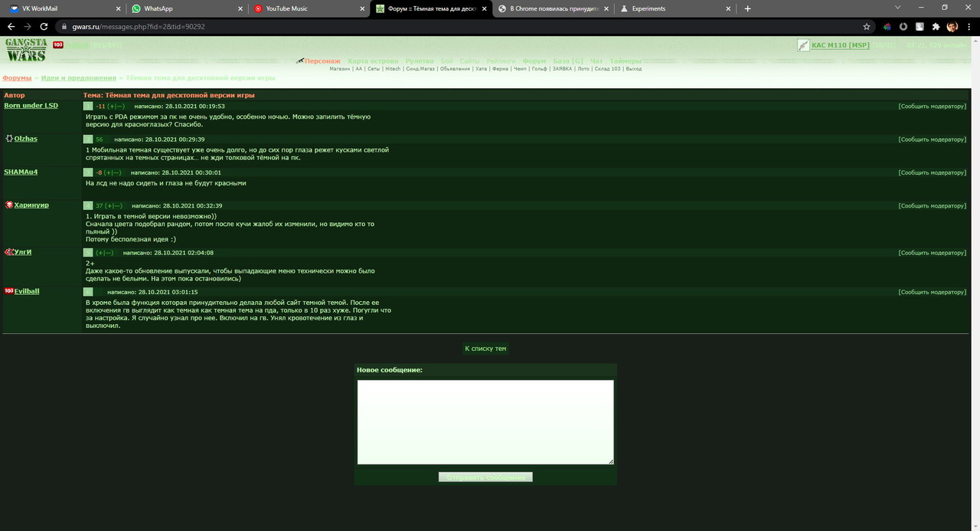Open the Таймеры menu item
Viewport: 980px width, 531px height.
point(626,61)
